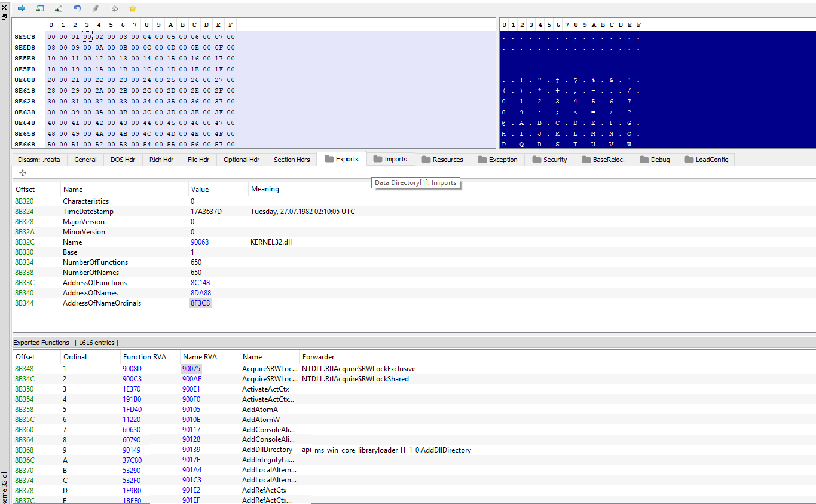This screenshot has width=816, height=504.
Task: Sort by the Ordinal column header
Action: [x=75, y=357]
